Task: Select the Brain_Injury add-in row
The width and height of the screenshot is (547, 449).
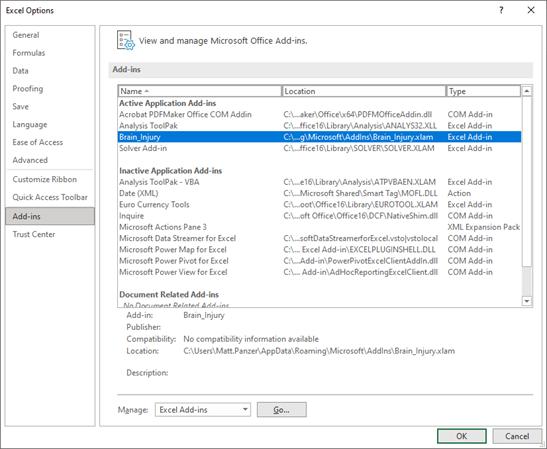Action: tap(320, 137)
